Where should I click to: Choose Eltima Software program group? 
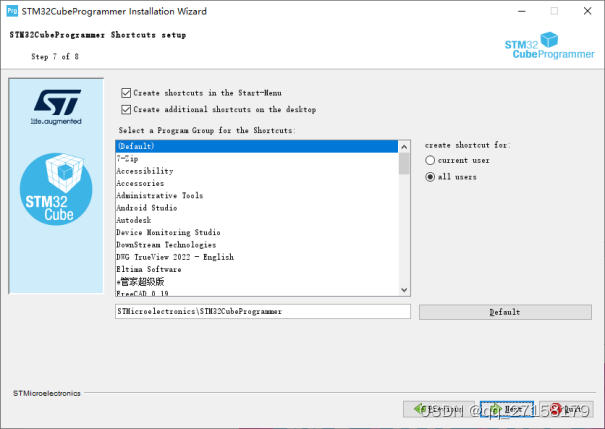pos(257,270)
